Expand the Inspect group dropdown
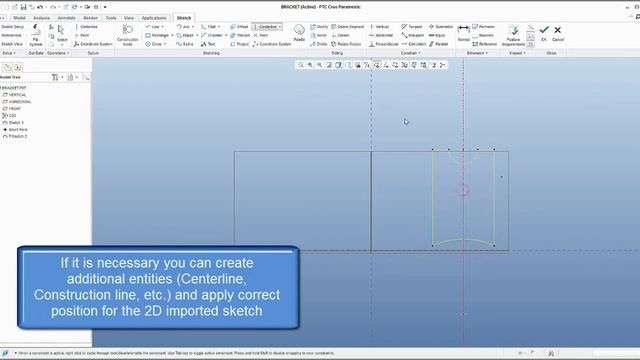 point(517,53)
